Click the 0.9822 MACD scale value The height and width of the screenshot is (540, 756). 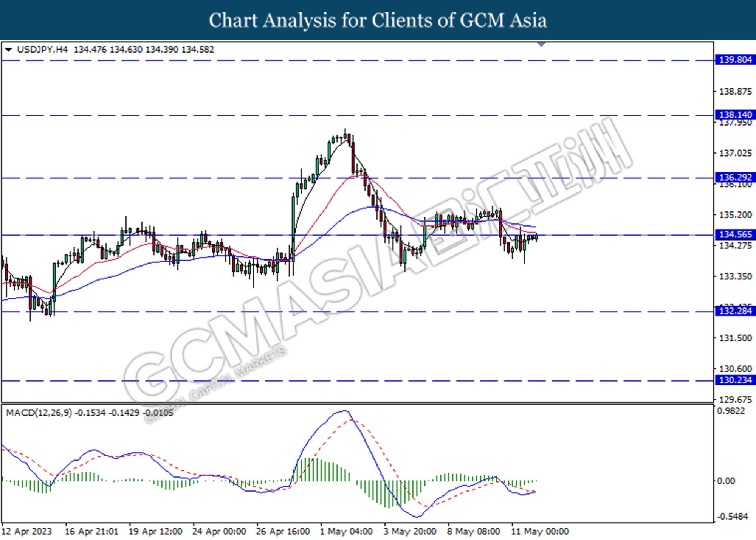731,411
